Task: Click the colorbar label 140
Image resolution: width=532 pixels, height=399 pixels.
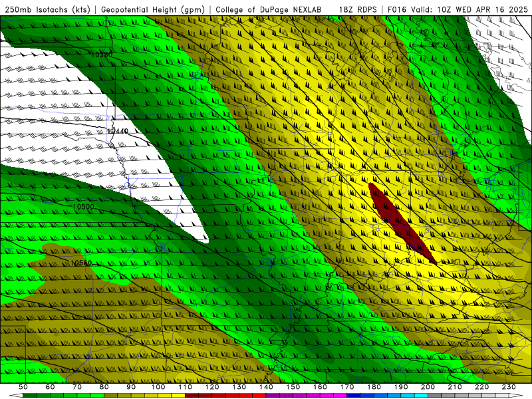Action: 266,387
